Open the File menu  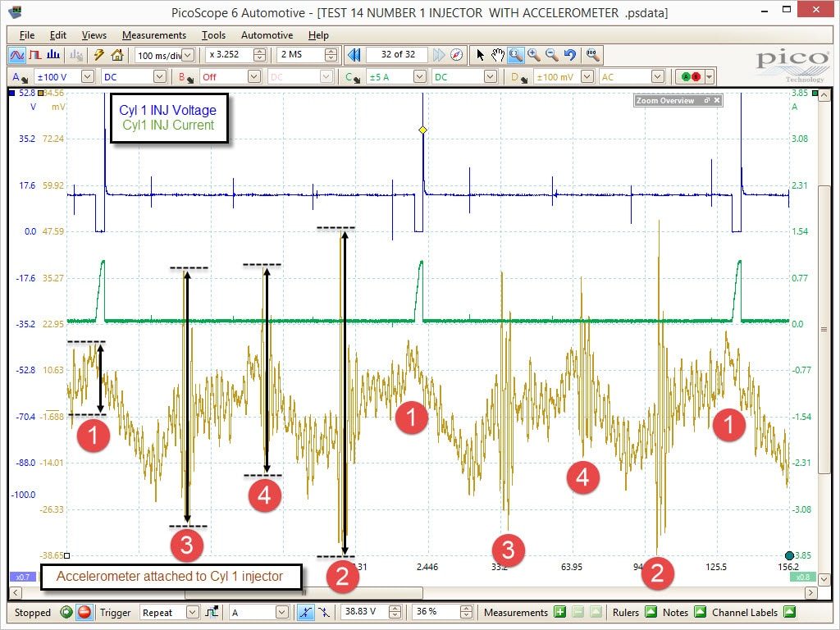pyautogui.click(x=27, y=35)
